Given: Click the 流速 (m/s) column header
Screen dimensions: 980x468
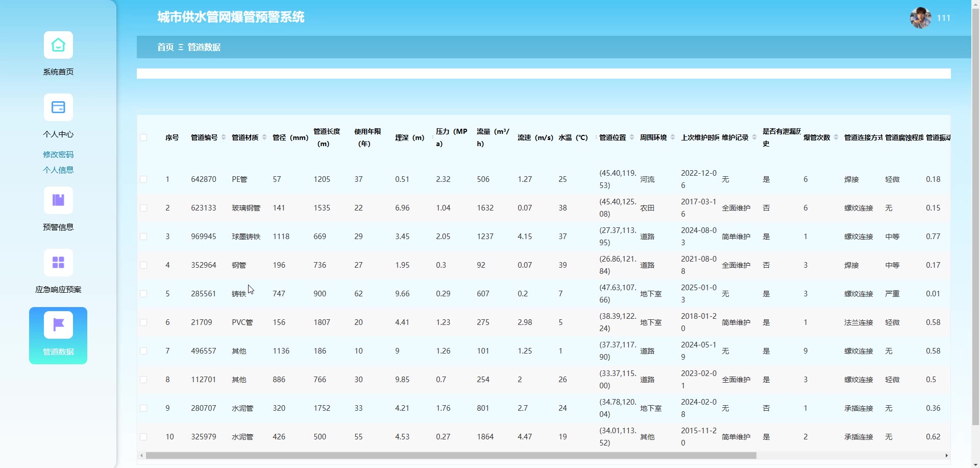Looking at the screenshot, I should click(535, 137).
